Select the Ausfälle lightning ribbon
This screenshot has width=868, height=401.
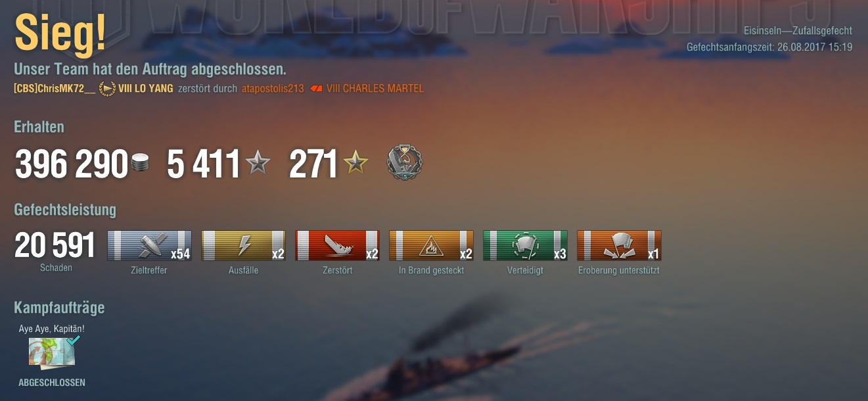pos(244,246)
